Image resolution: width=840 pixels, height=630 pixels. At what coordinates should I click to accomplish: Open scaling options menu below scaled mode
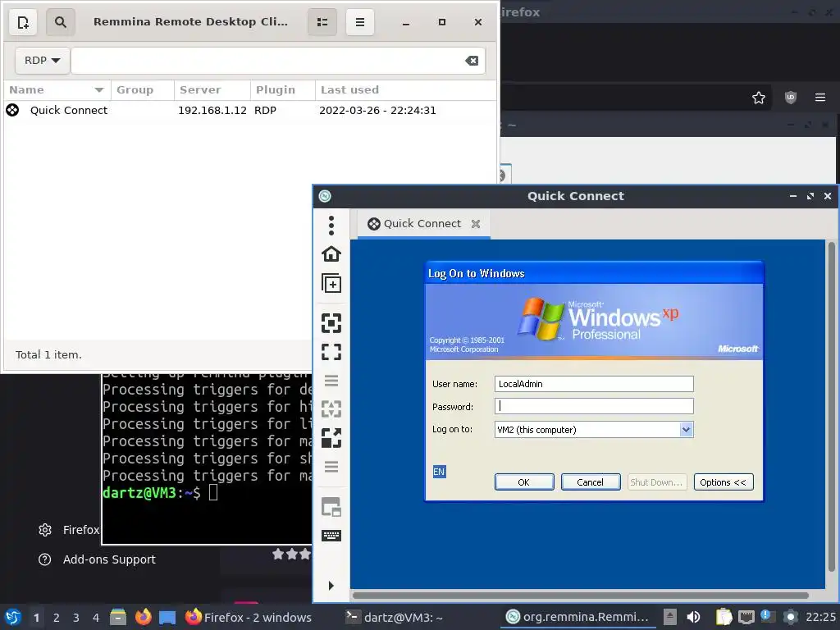(x=331, y=467)
